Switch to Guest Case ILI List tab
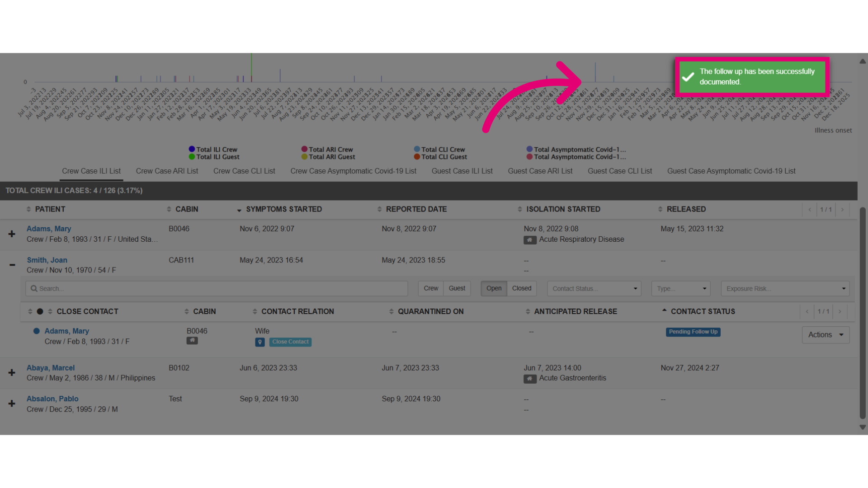 [x=462, y=171]
